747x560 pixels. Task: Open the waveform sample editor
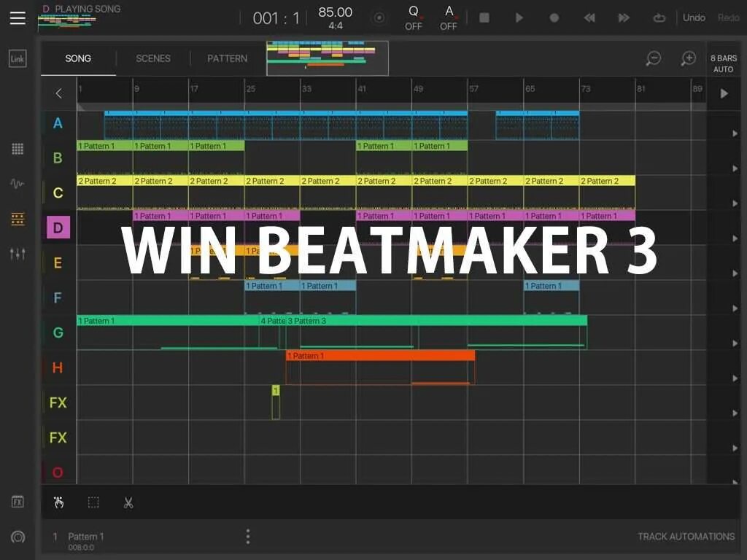[18, 184]
